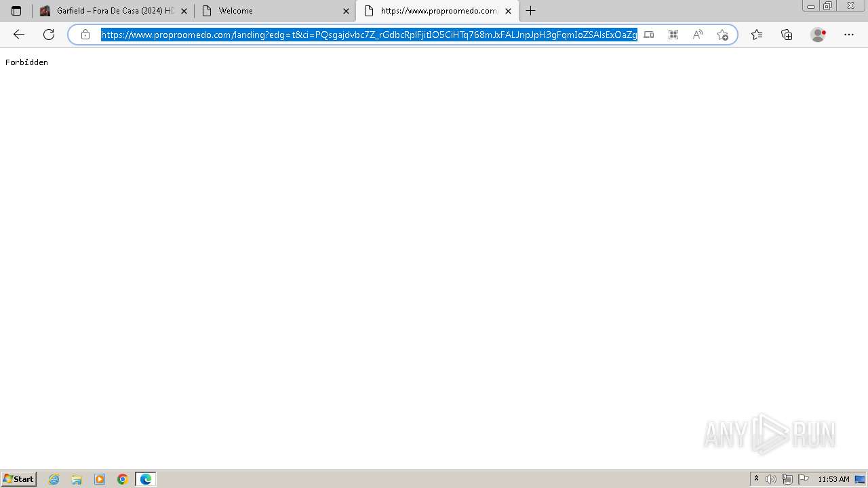Screen dimensions: 868x488
Task: Launch Google Chrome from taskbar
Action: coord(123,479)
